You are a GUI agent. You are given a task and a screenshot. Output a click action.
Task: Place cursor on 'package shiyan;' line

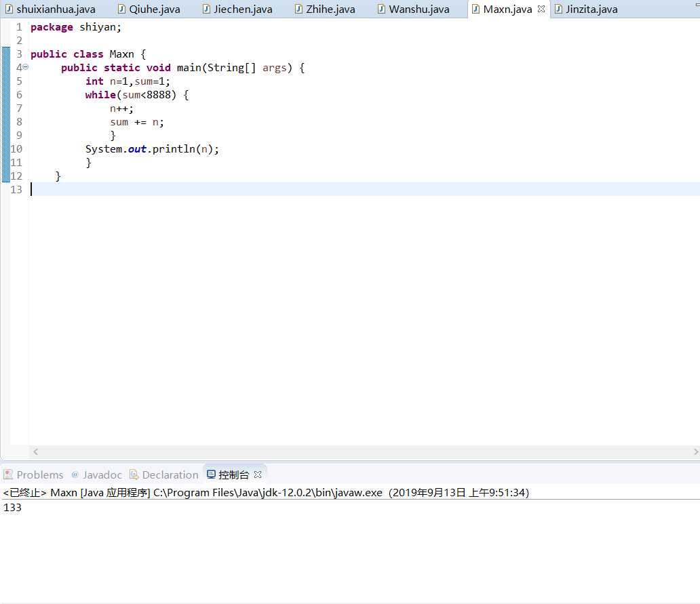pos(76,27)
